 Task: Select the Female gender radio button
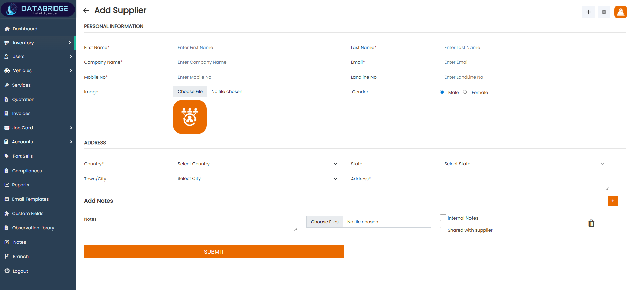pos(465,92)
